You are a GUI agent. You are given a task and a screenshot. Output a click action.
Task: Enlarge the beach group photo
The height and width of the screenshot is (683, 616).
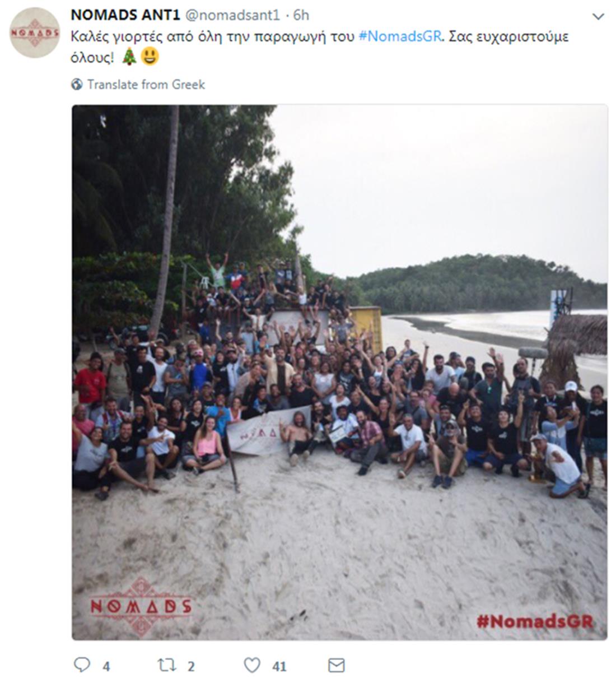pyautogui.click(x=339, y=372)
